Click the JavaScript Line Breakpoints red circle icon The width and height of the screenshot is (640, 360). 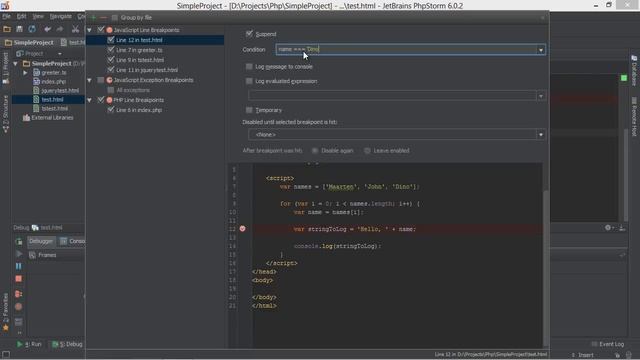(109, 30)
